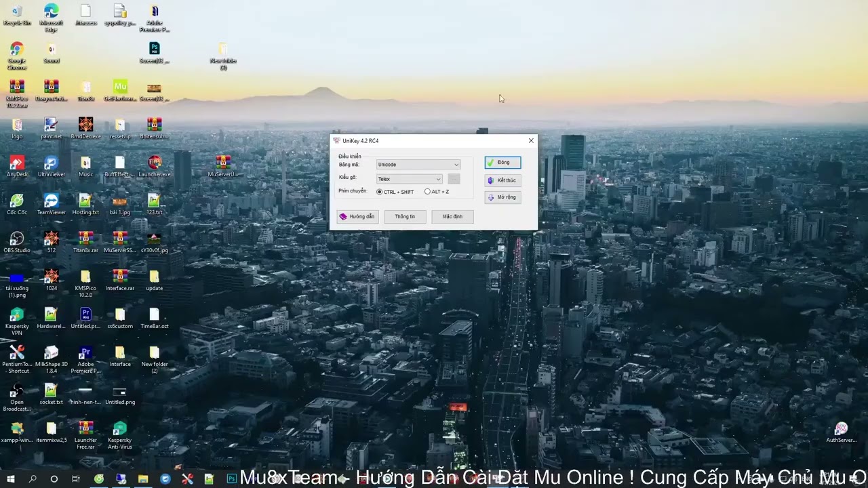Click the Kết thúc button

(502, 180)
